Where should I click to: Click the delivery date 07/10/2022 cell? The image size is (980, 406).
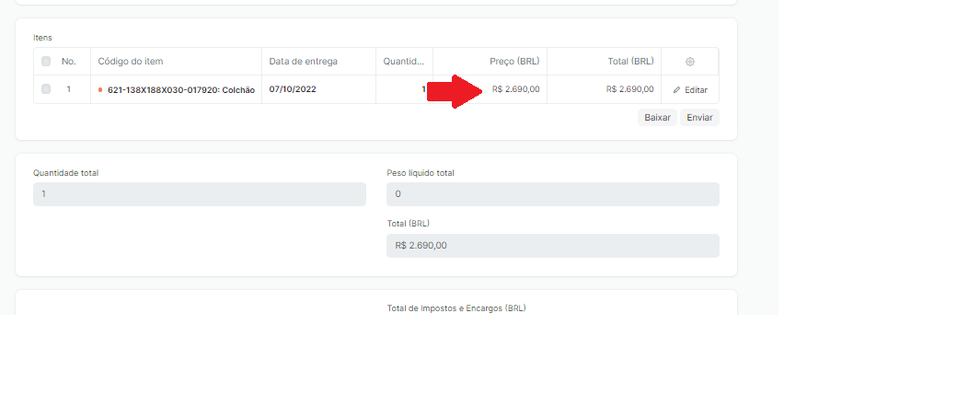318,89
